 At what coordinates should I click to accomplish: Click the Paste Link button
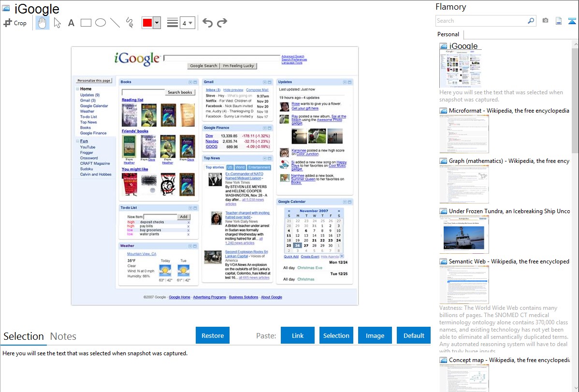[x=298, y=335]
